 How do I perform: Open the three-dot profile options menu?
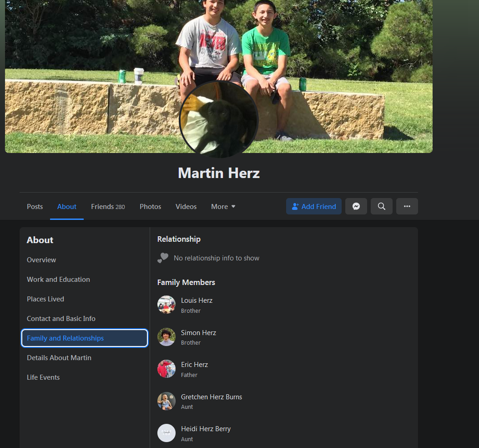tap(407, 206)
